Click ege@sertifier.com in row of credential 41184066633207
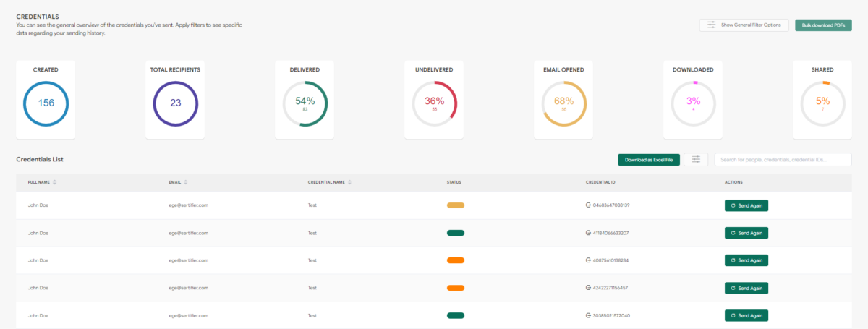The width and height of the screenshot is (868, 329). (189, 233)
